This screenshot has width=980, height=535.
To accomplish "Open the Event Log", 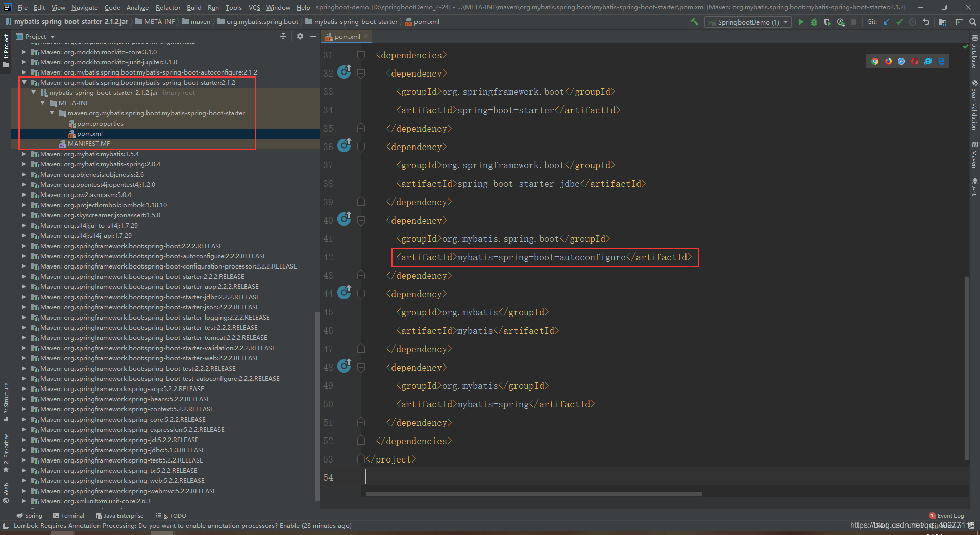I will (x=947, y=516).
